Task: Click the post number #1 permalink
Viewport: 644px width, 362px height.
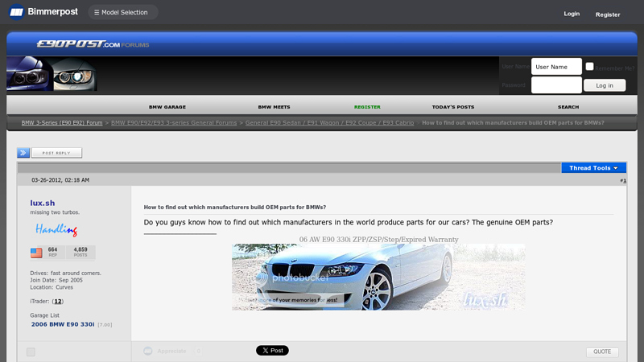Action: click(x=623, y=180)
